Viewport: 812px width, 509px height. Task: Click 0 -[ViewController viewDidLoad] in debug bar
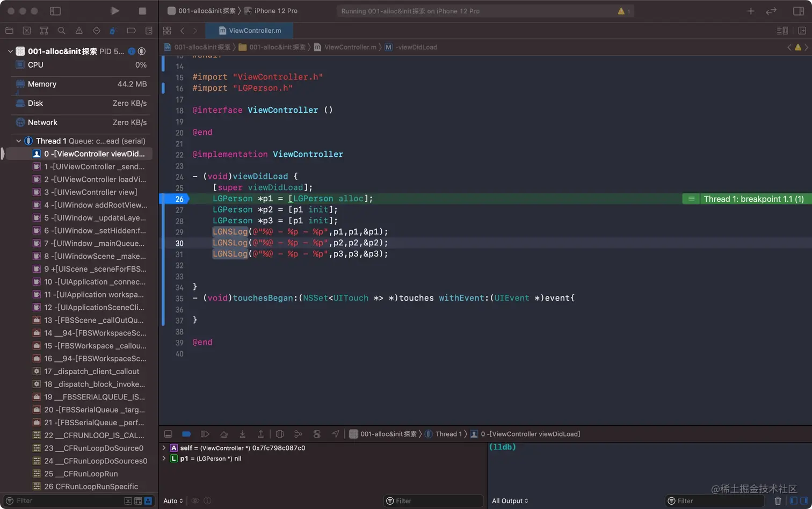(525, 434)
